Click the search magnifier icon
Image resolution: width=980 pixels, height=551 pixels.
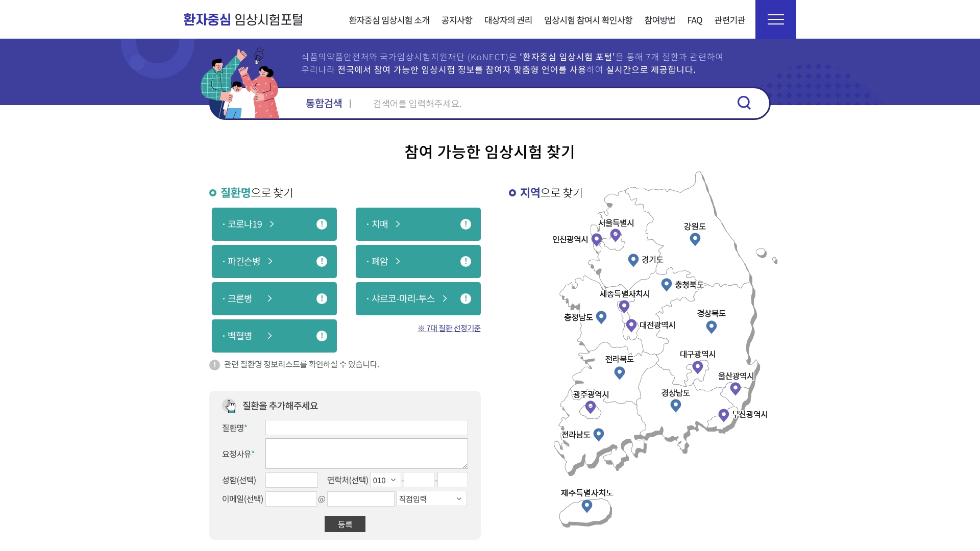[744, 103]
